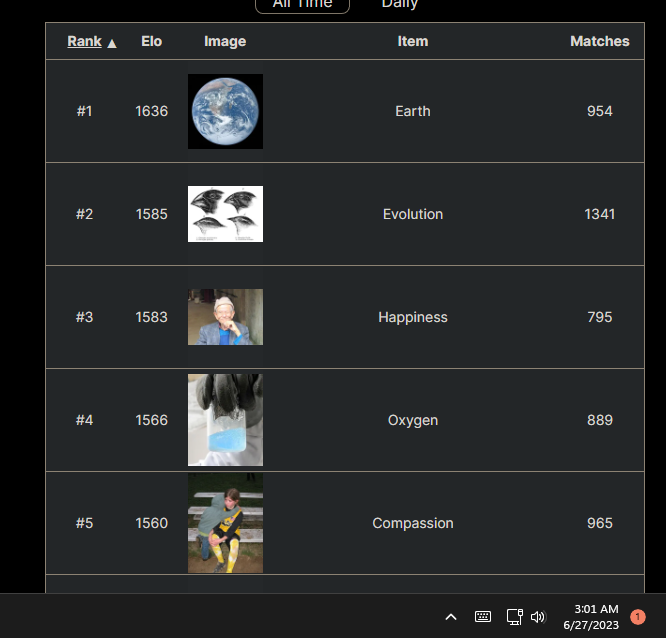This screenshot has width=666, height=638.
Task: Click Elo value 1636
Action: coord(152,111)
